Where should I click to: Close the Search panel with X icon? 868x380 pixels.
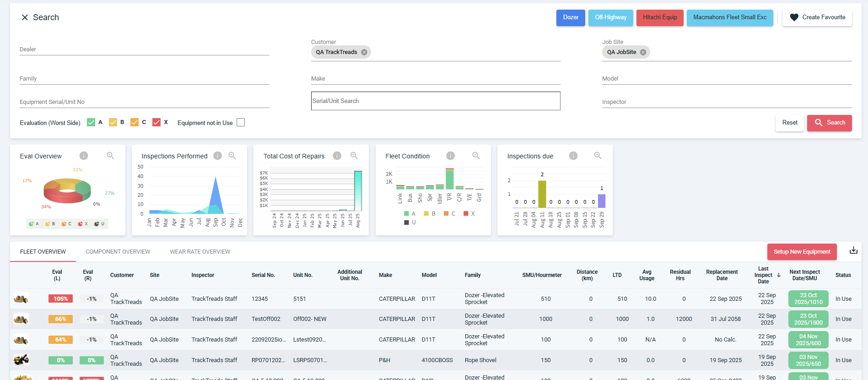tap(25, 17)
